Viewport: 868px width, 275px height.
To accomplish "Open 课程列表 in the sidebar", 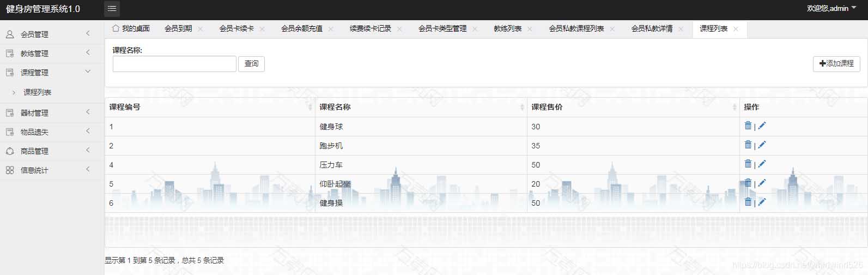I will pos(37,92).
